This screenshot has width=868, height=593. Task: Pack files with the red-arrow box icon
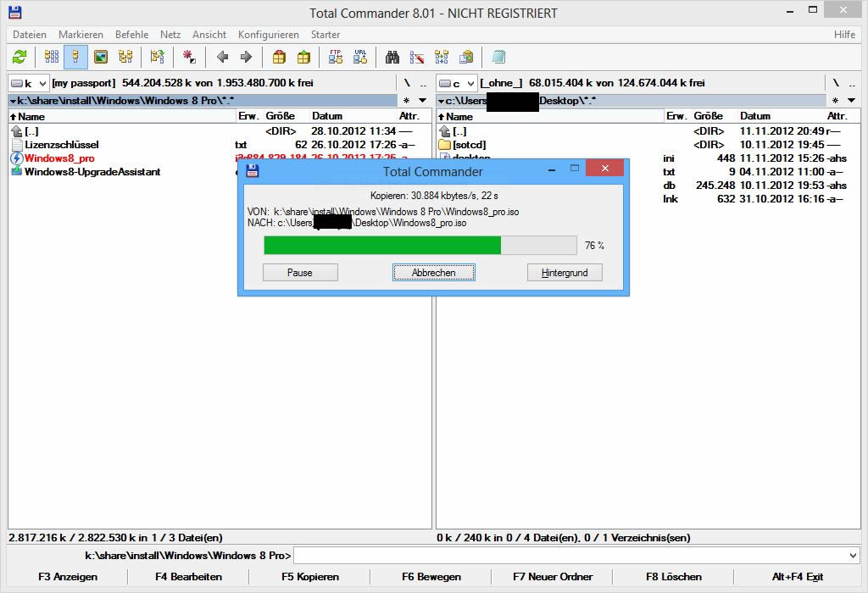coord(279,57)
